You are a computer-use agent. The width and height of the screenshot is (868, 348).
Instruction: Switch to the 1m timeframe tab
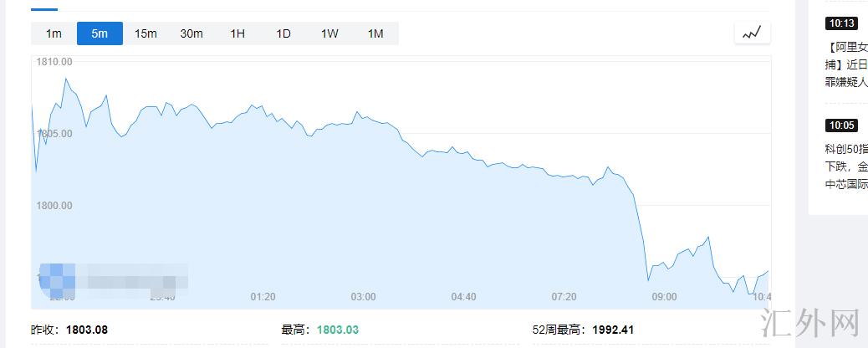coord(54,33)
